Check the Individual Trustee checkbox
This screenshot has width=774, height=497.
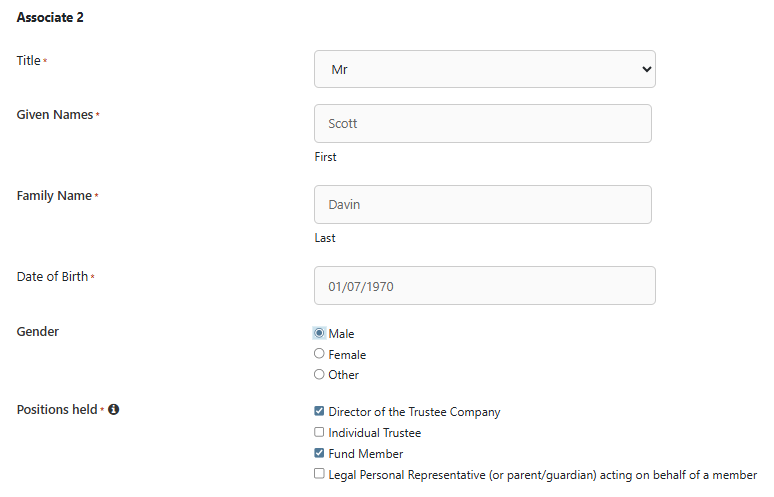tap(319, 433)
